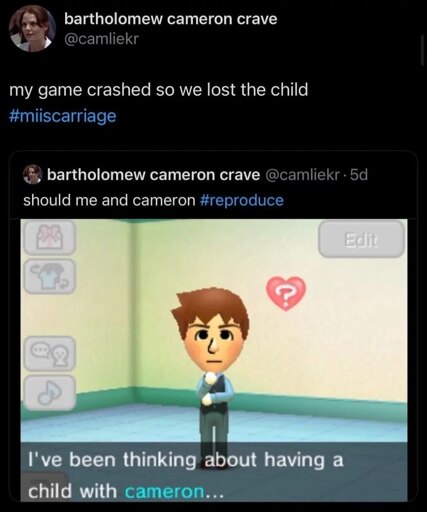The image size is (427, 512).
Task: Click the 5d timestamp of the quoted tweet
Action: tap(359, 175)
